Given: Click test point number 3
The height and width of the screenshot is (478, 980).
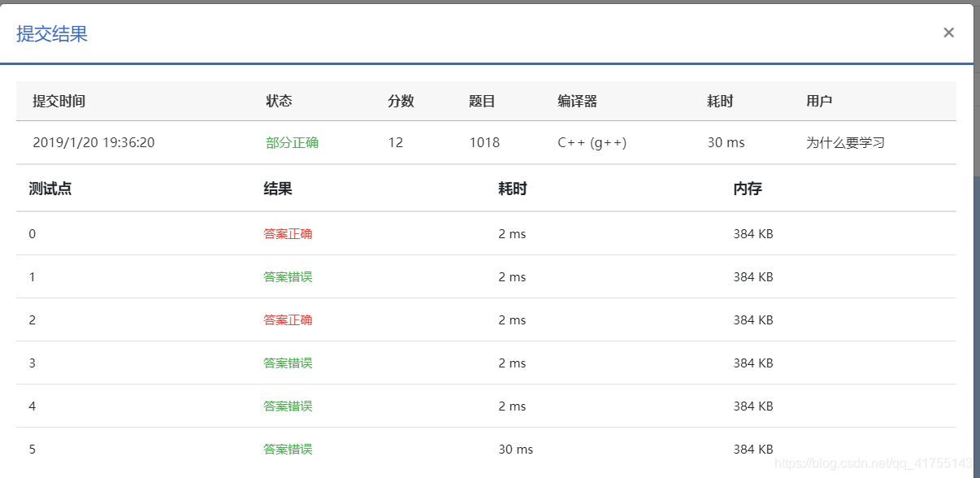Looking at the screenshot, I should pyautogui.click(x=33, y=363).
